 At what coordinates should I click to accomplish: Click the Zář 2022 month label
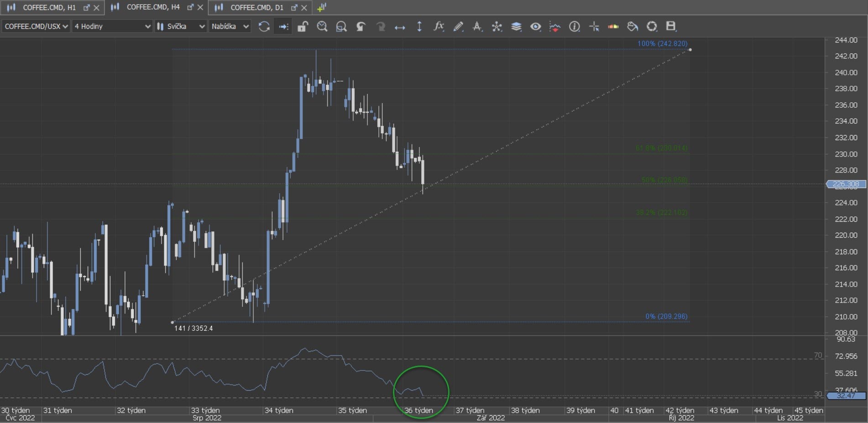pos(491,418)
